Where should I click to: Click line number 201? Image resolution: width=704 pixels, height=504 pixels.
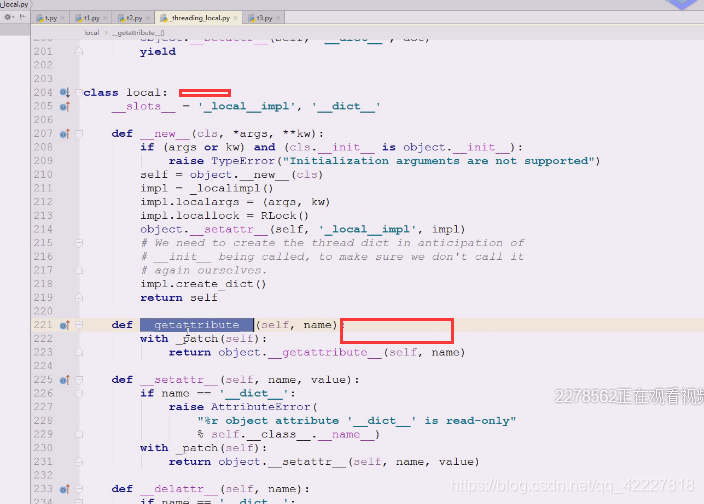point(43,52)
